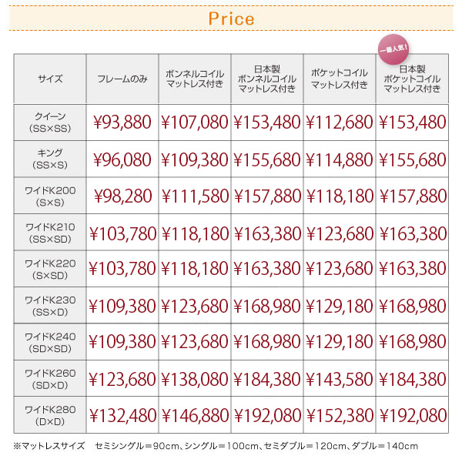Select the ワイドK260 (SD×D) row label
This screenshot has height=476, width=462.
(x=50, y=379)
